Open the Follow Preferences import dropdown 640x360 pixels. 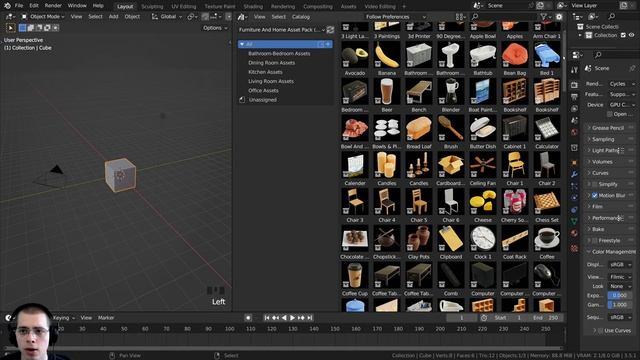pos(396,17)
